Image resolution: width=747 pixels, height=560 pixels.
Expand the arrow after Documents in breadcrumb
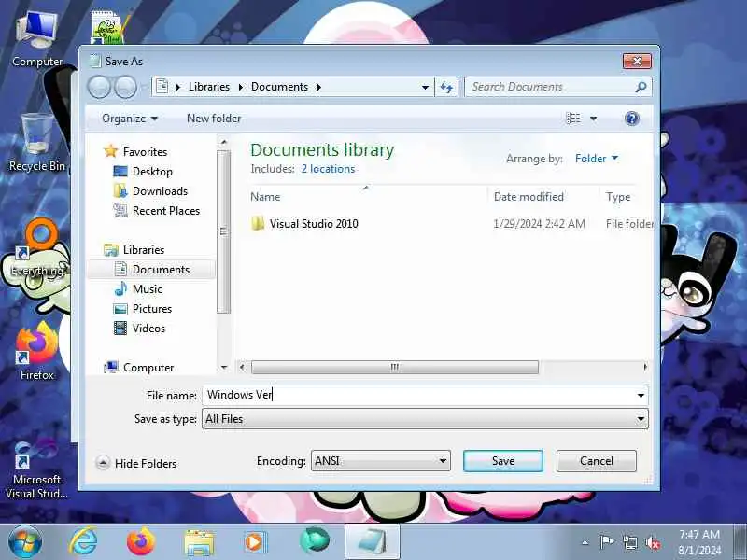click(319, 87)
